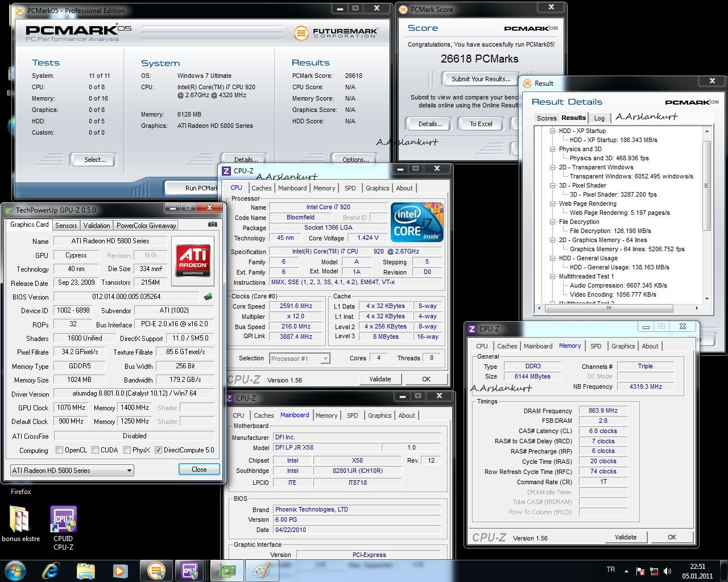Click the Submit Your Results button
Viewport: 728px width, 582px height.
(x=481, y=79)
